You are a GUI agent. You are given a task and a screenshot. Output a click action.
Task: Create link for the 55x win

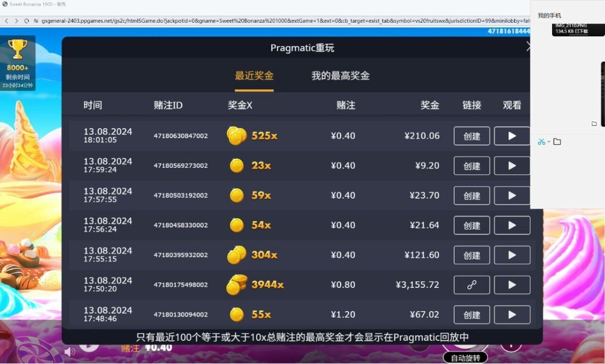(x=471, y=315)
